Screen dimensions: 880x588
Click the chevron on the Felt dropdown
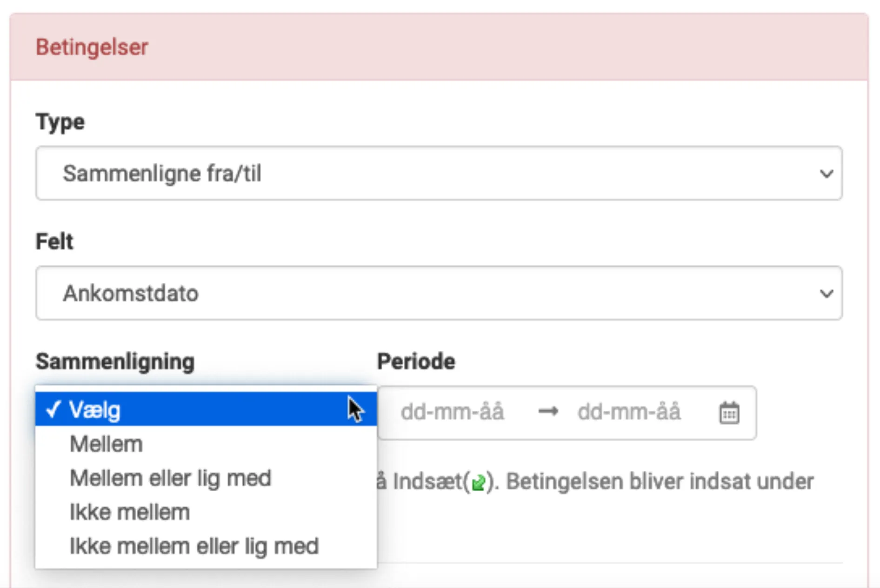pos(826,293)
